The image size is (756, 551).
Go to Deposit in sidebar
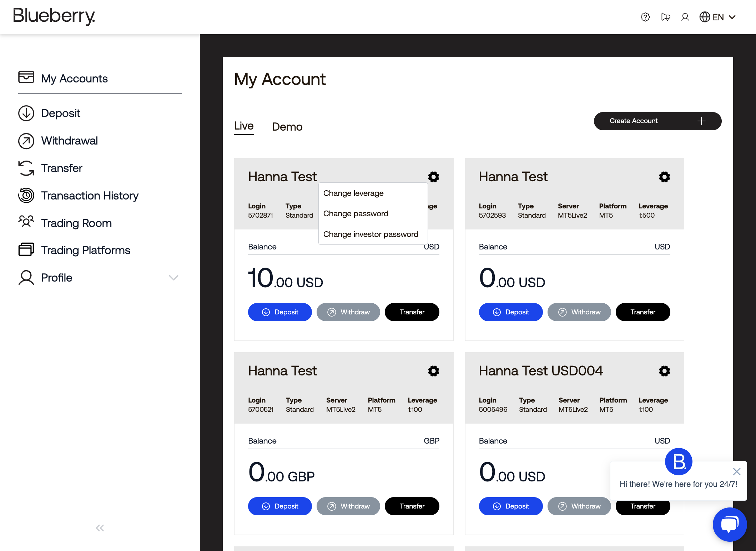click(x=61, y=113)
